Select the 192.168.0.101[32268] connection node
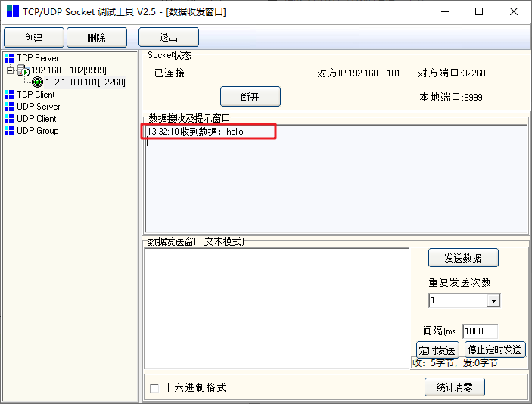 pos(86,82)
